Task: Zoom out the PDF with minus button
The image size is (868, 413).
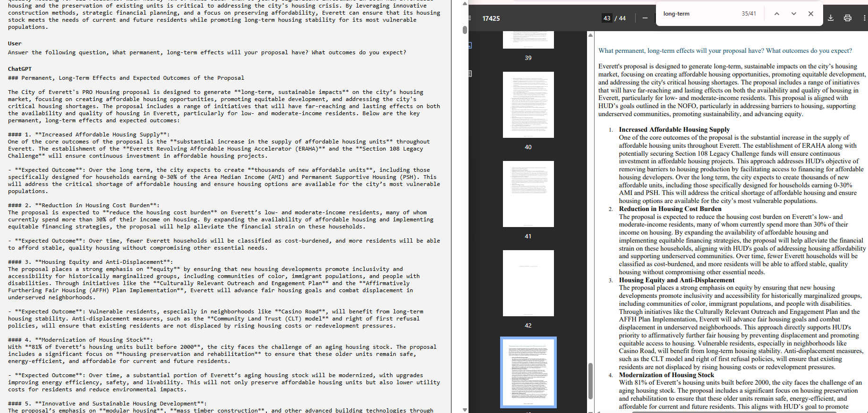Action: (645, 18)
